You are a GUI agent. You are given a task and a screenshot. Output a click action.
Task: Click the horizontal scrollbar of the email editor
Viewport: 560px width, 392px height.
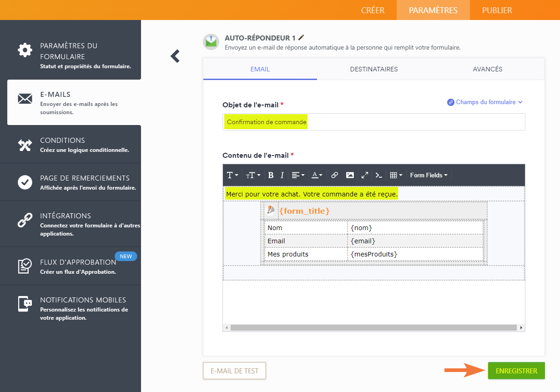pos(373,327)
